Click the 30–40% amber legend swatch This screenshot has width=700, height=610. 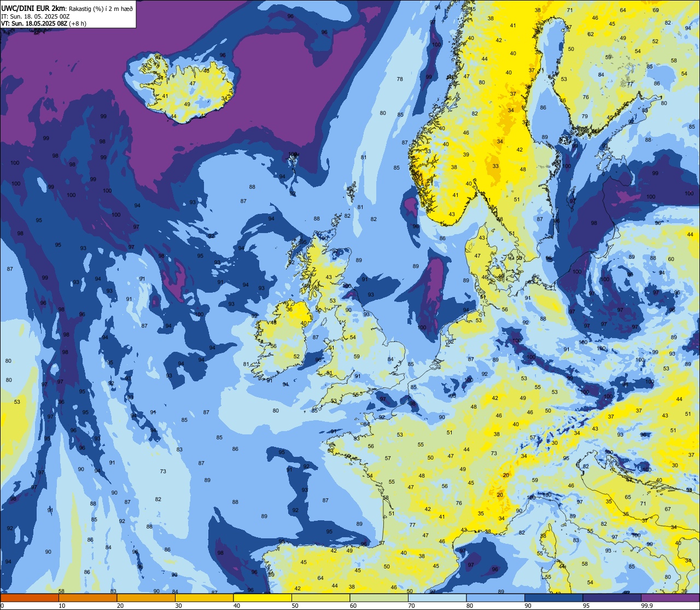[x=204, y=597]
